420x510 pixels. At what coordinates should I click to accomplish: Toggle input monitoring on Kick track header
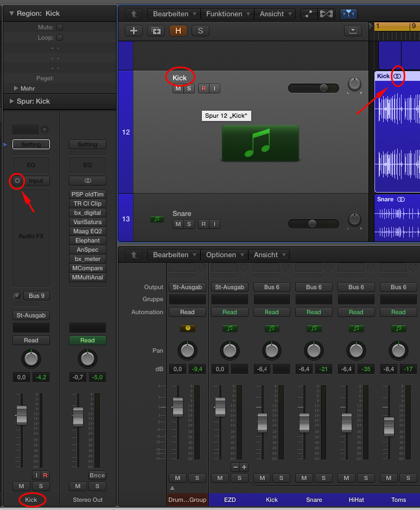point(215,88)
